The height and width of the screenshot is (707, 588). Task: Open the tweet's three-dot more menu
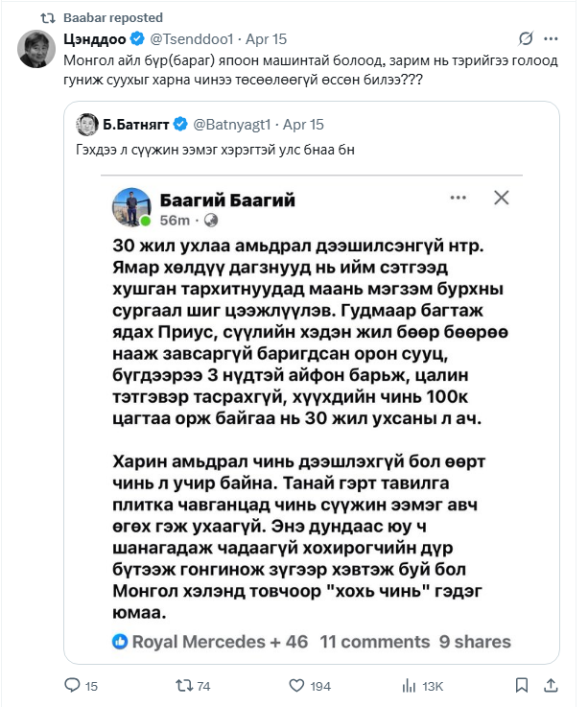[x=551, y=38]
